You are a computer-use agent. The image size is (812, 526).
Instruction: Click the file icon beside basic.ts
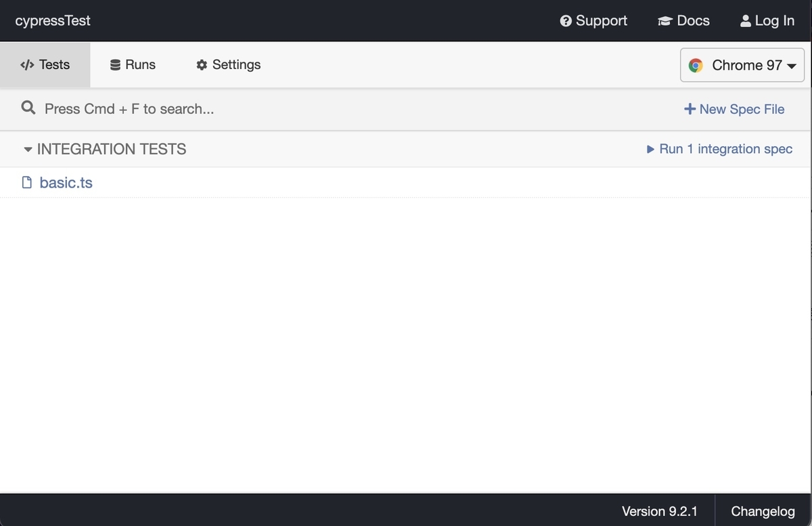[x=27, y=182]
